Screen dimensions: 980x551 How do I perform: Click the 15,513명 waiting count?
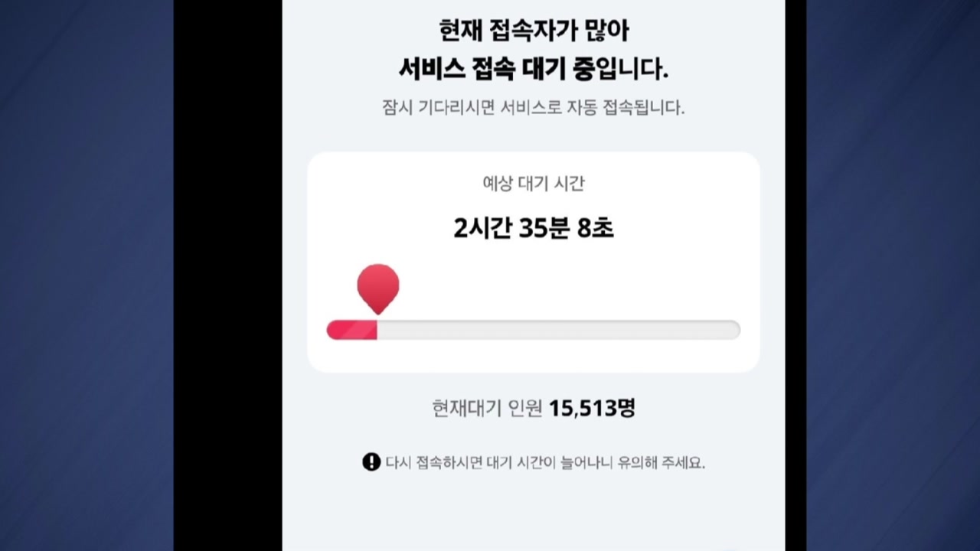592,408
